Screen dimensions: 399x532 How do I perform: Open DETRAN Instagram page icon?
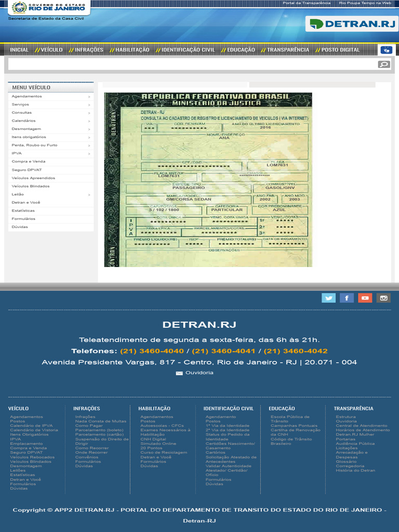(x=383, y=298)
